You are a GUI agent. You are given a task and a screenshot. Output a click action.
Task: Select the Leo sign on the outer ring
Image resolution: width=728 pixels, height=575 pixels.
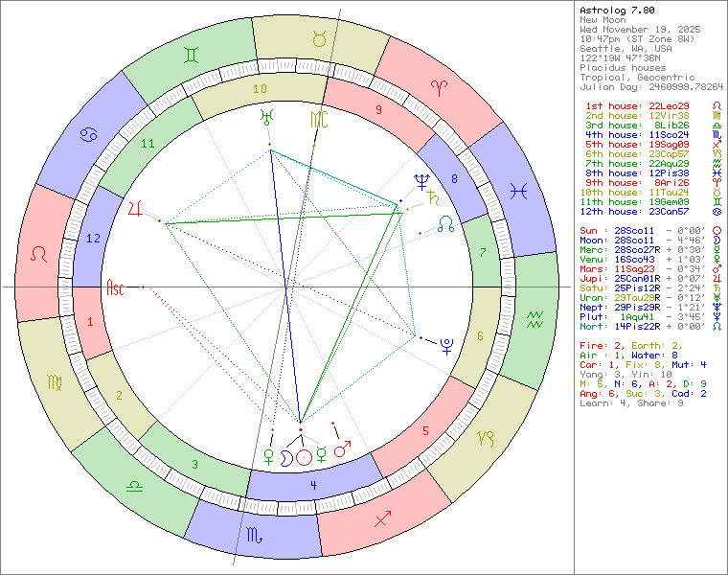coord(40,254)
